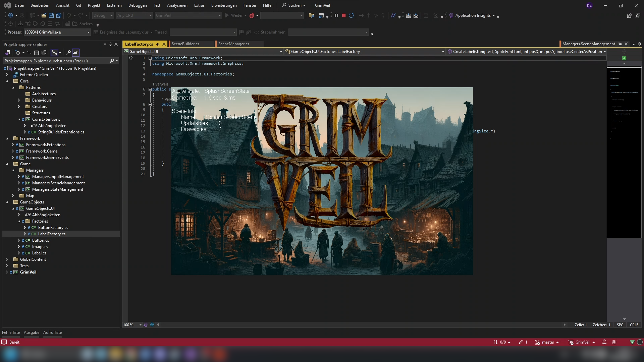The width and height of the screenshot is (644, 362).
Task: Open the Debuggen menu
Action: point(138,5)
